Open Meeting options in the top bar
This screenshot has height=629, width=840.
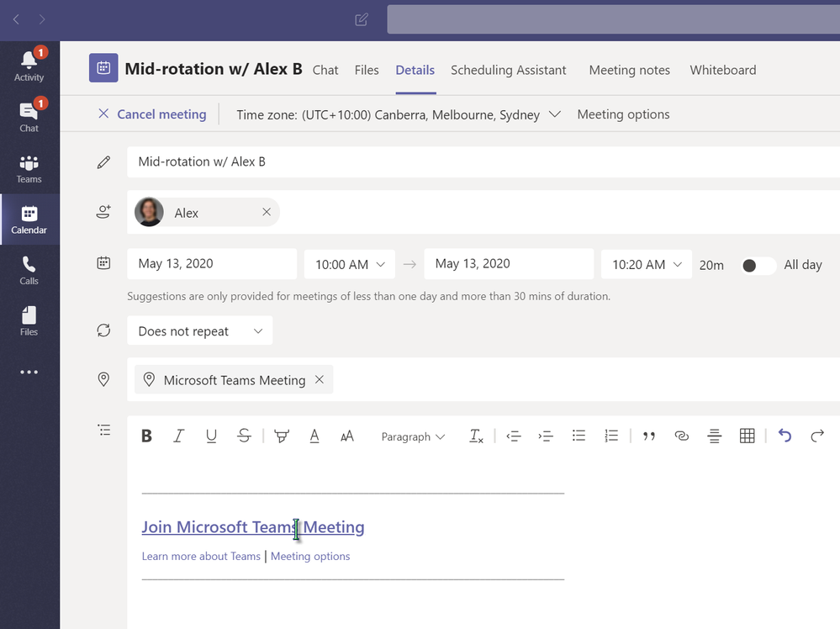click(623, 114)
